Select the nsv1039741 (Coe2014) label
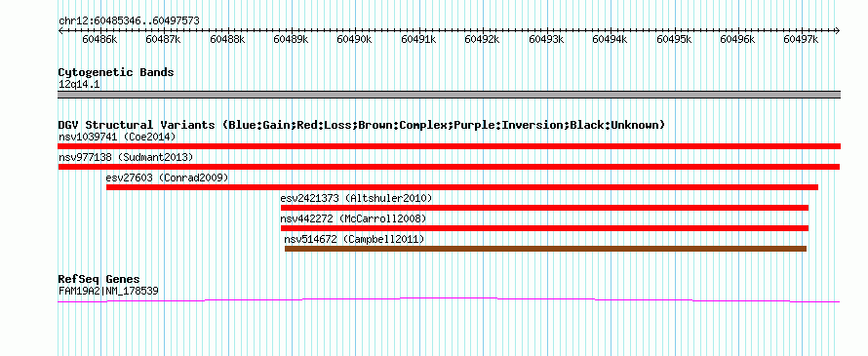 pos(117,137)
